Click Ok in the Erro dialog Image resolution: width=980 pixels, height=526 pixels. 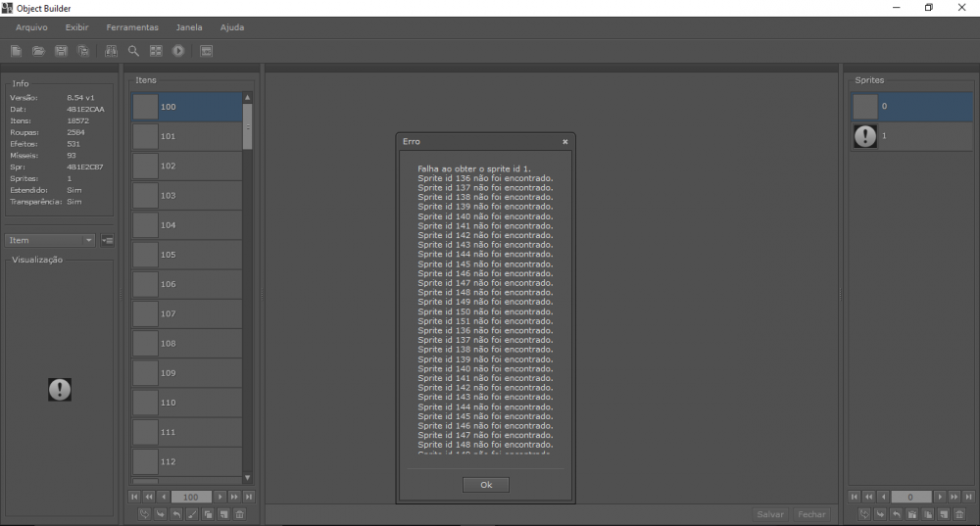486,485
